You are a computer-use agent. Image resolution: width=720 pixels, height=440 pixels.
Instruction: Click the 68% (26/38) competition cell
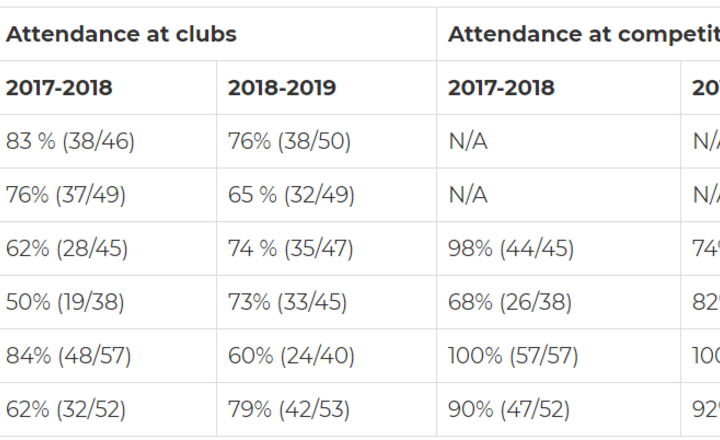point(510,302)
